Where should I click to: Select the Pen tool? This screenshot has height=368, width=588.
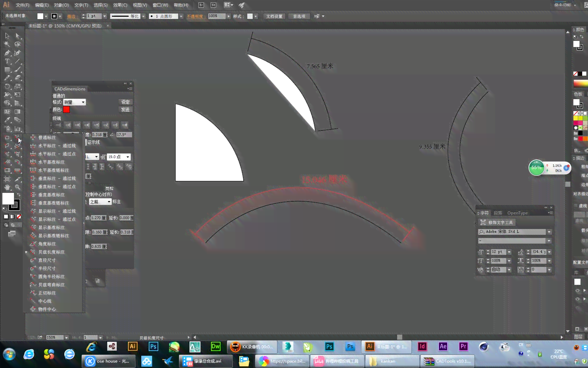click(x=7, y=53)
